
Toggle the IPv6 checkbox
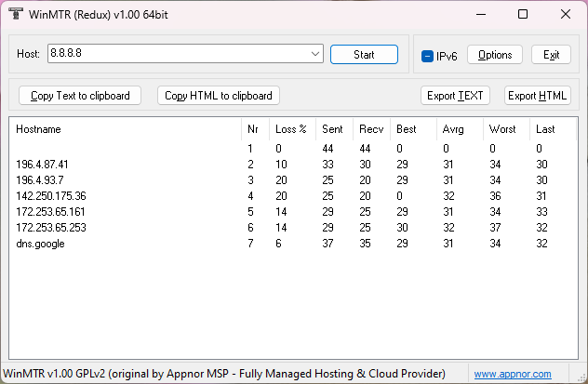pyautogui.click(x=427, y=56)
